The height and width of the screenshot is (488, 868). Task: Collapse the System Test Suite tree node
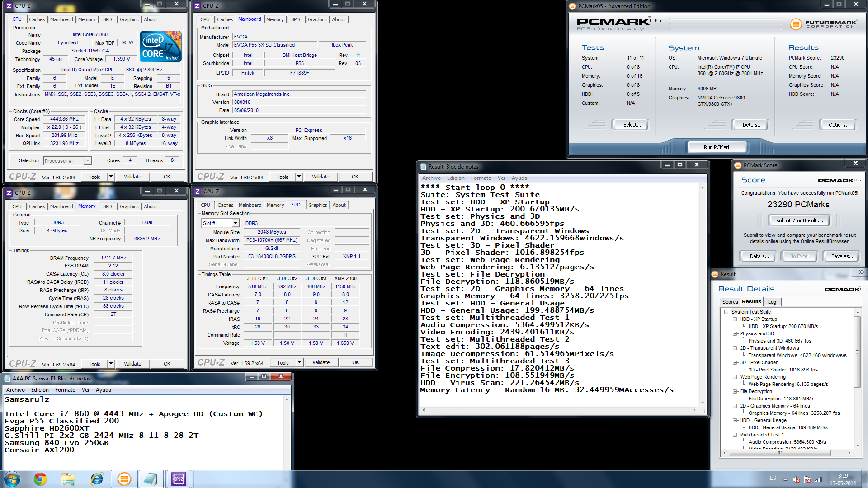click(x=726, y=312)
